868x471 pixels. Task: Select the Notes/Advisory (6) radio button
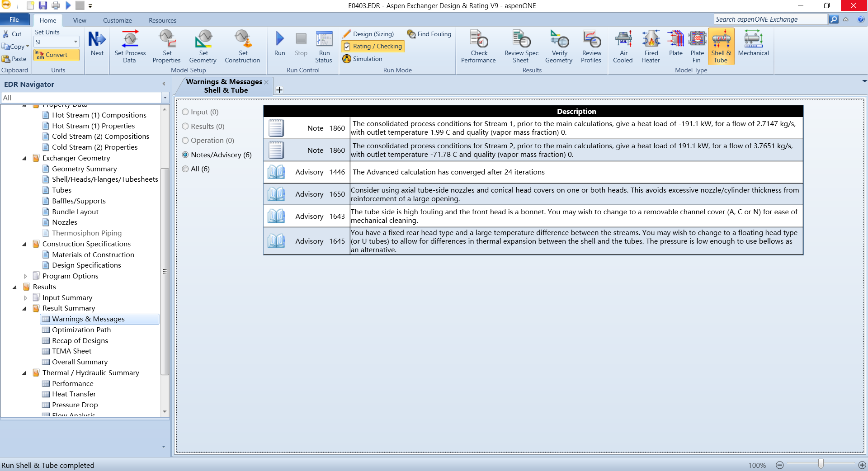185,155
